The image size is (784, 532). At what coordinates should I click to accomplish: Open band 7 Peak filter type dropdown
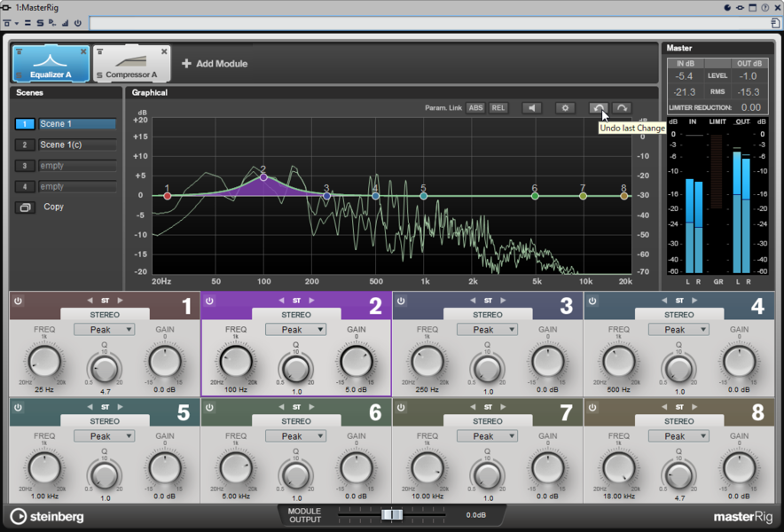(488, 436)
